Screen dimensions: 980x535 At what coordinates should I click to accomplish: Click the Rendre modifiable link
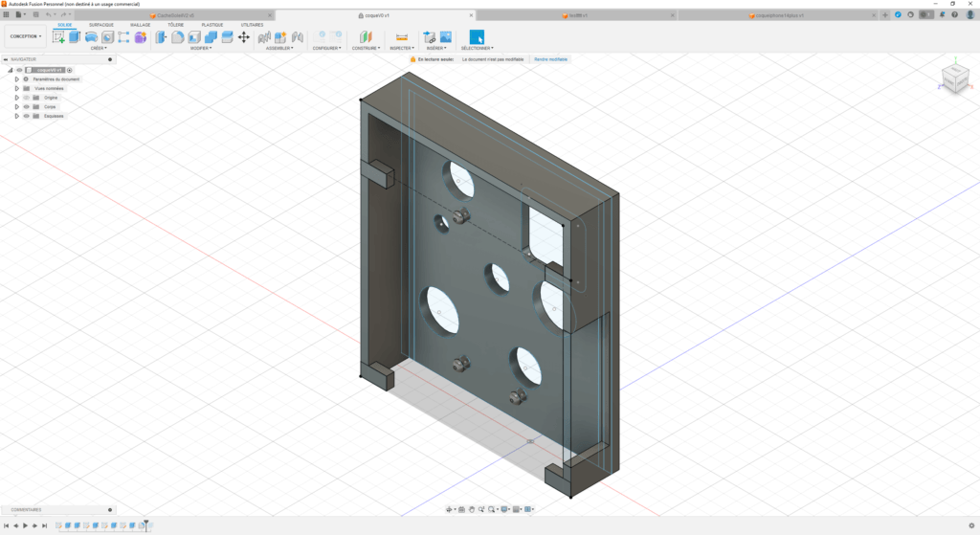(x=550, y=59)
